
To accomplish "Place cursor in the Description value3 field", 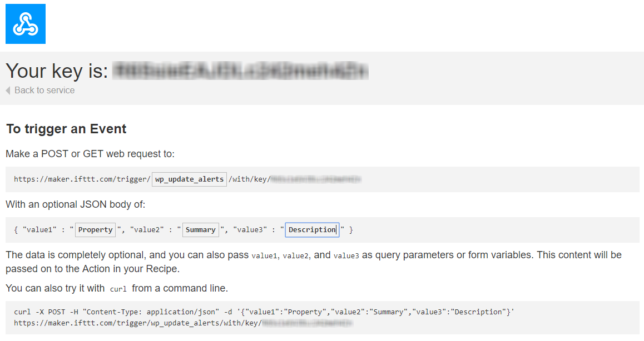I will coord(312,230).
